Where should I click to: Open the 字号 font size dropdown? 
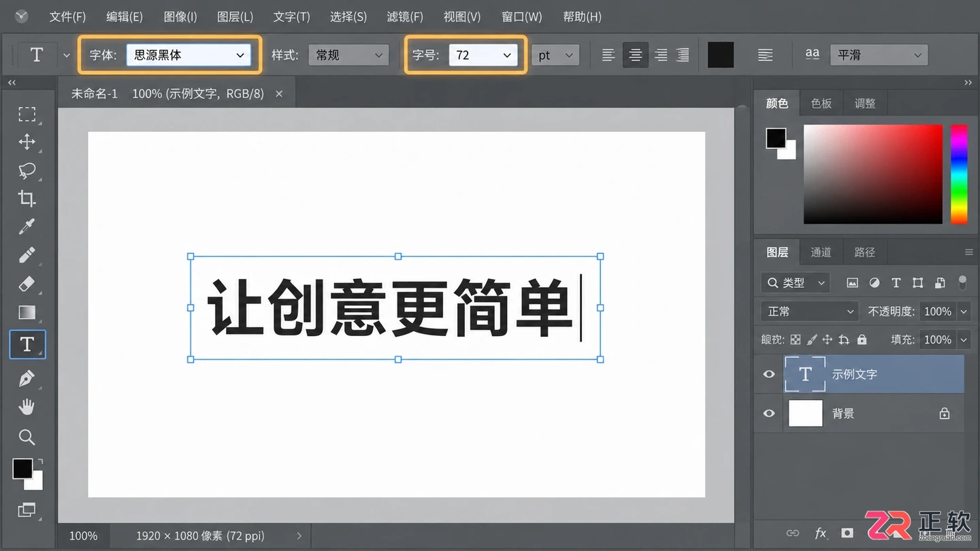coord(483,55)
